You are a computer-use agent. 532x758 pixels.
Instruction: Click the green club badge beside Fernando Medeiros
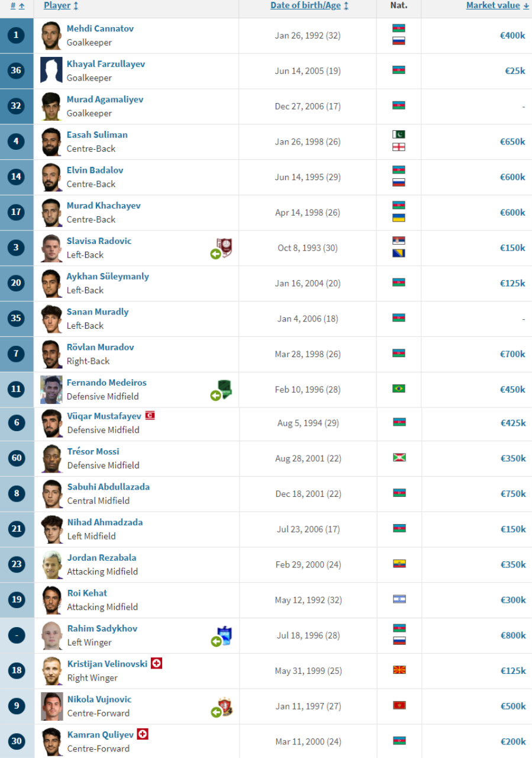click(x=225, y=388)
